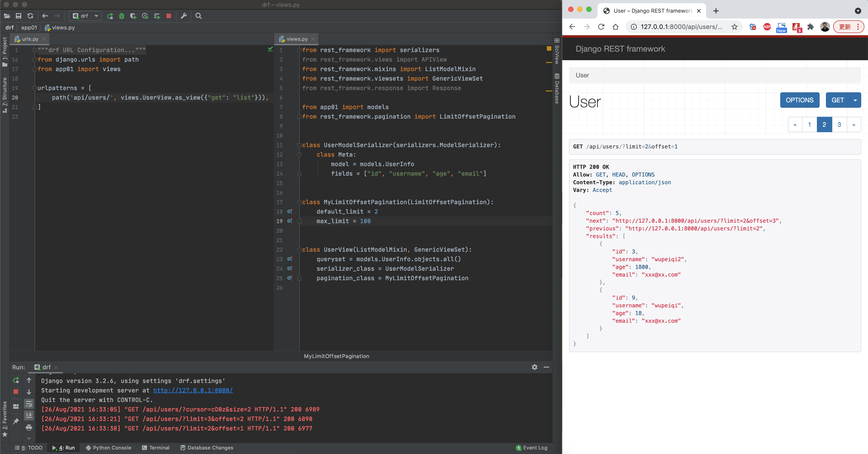Collapse the UserView class fold marker
This screenshot has height=454, width=868.
pyautogui.click(x=299, y=250)
